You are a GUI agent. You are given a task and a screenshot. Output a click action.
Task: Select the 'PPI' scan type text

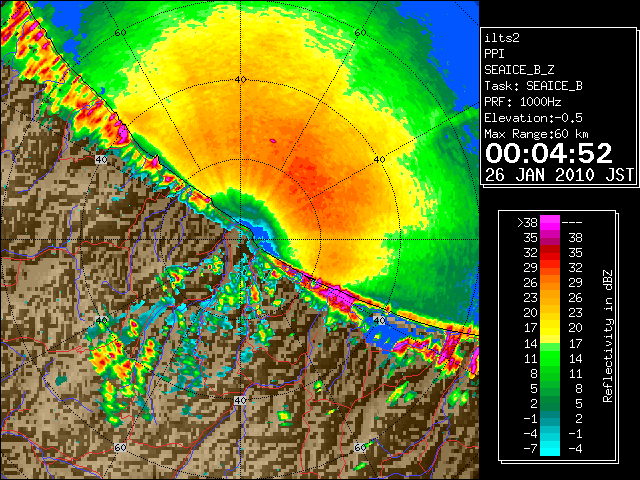click(x=494, y=54)
